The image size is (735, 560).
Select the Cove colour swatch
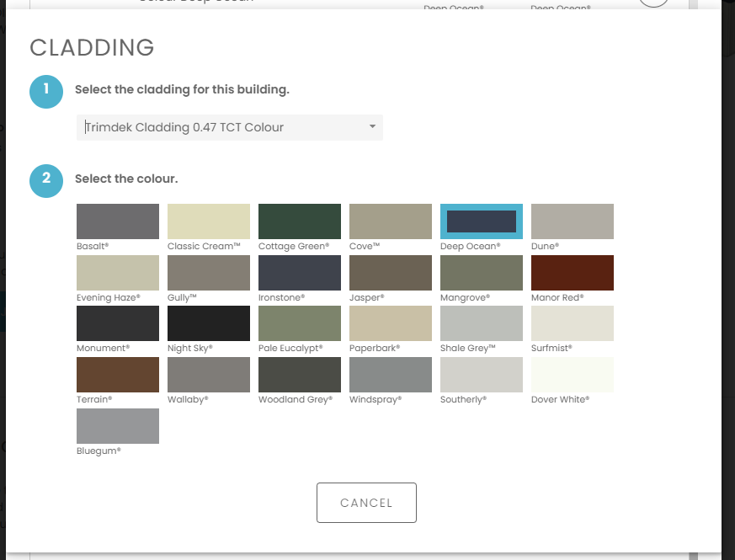391,221
